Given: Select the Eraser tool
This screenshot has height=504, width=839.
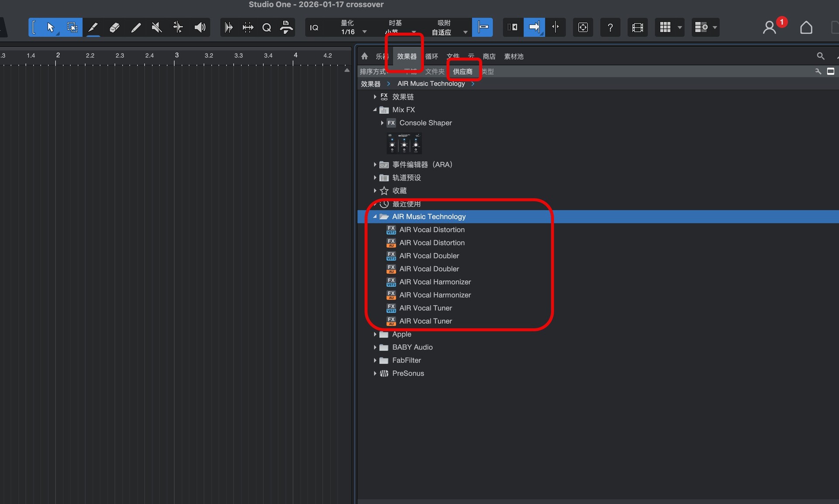Looking at the screenshot, I should [x=114, y=28].
